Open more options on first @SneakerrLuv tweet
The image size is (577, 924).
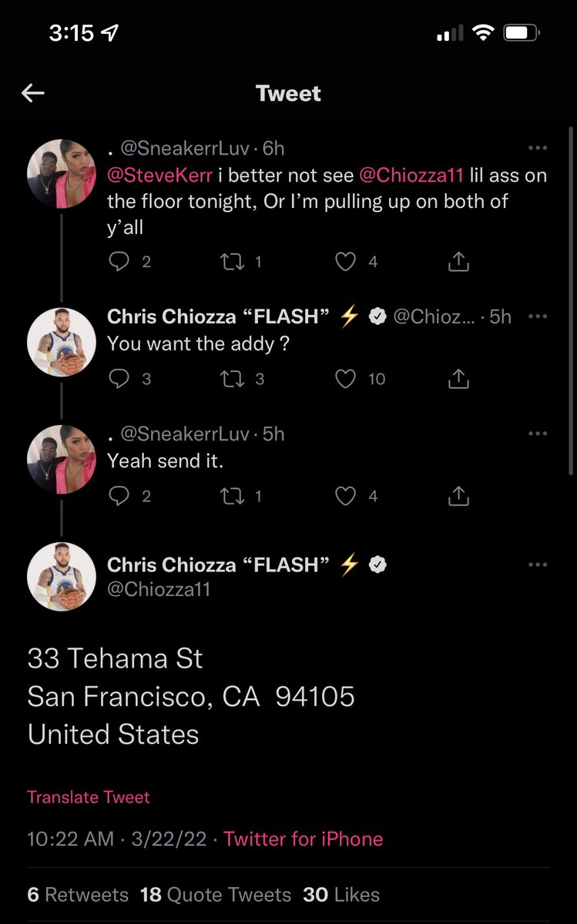pyautogui.click(x=537, y=148)
